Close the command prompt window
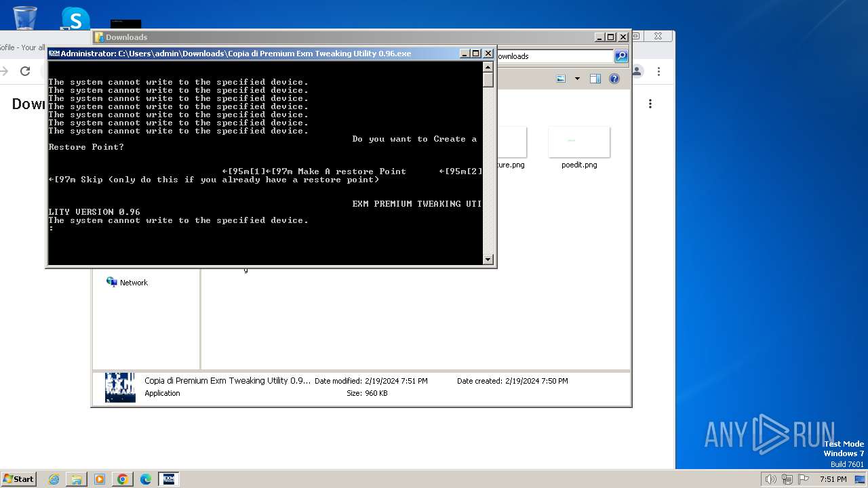This screenshot has height=488, width=868. click(488, 54)
